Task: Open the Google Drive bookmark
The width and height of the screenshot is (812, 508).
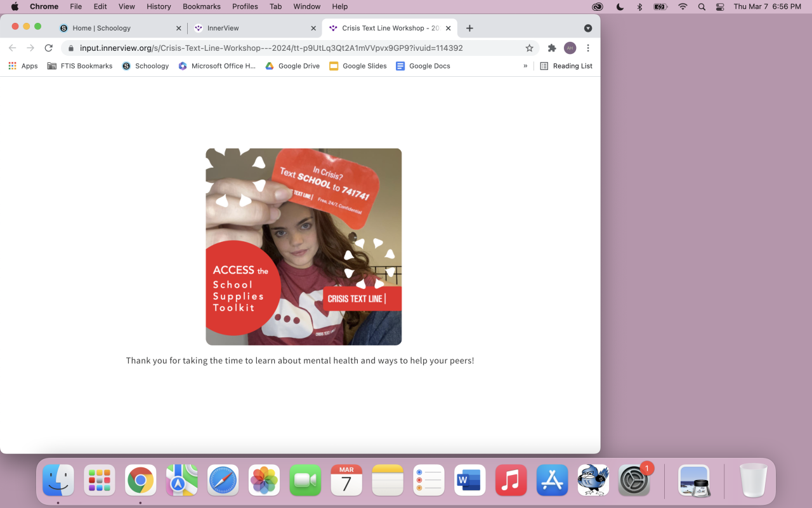Action: tap(292, 66)
